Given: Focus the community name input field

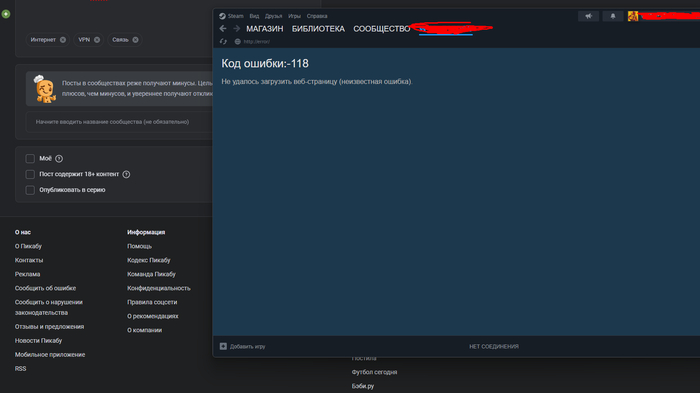Looking at the screenshot, I should [x=120, y=122].
